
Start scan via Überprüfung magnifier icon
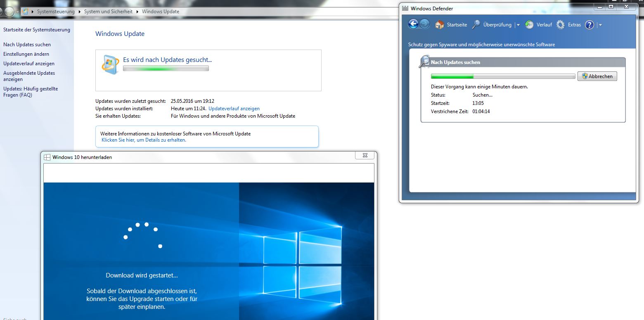pos(476,25)
